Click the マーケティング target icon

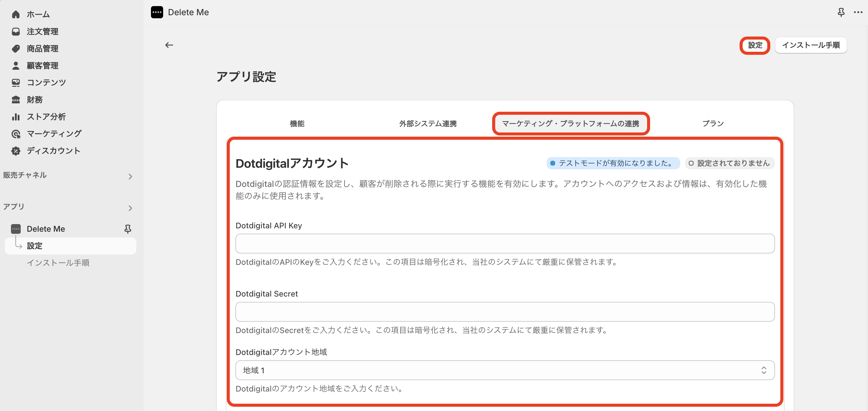[x=16, y=134]
